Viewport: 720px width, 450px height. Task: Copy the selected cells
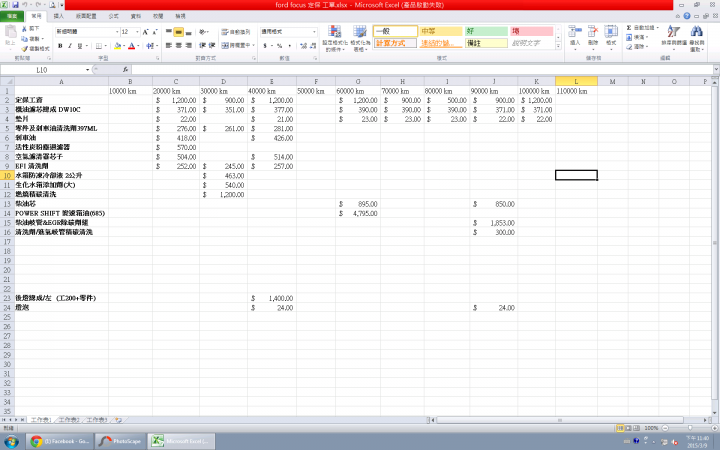click(32, 39)
